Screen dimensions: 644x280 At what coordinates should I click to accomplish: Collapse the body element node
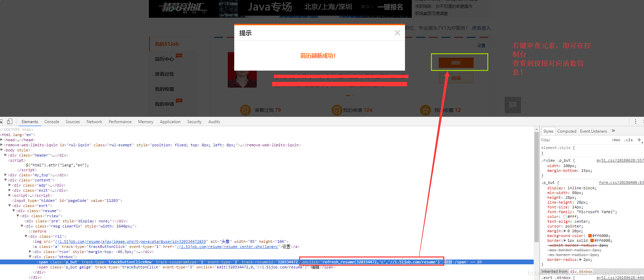(x=2, y=150)
